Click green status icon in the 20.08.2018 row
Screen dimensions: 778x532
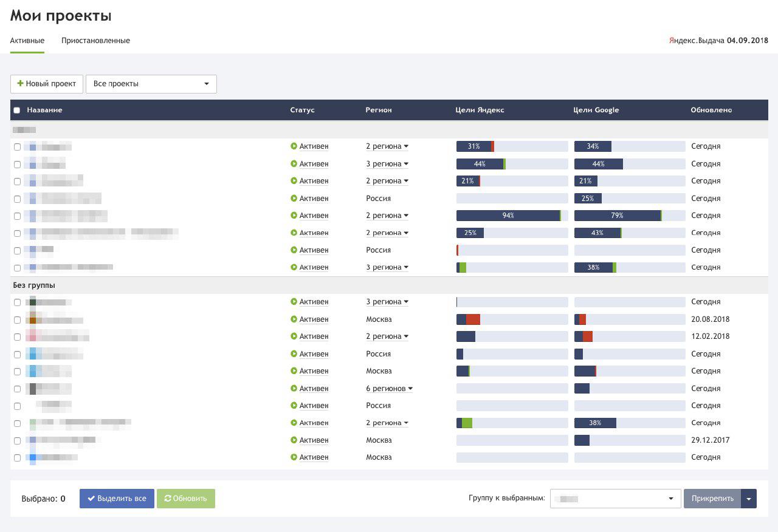click(294, 319)
